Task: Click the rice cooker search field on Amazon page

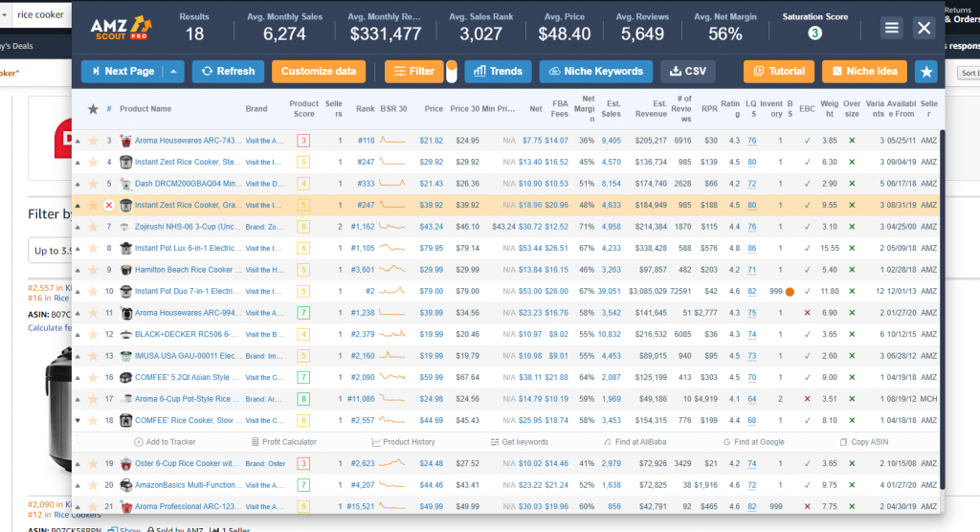Action: tap(40, 14)
